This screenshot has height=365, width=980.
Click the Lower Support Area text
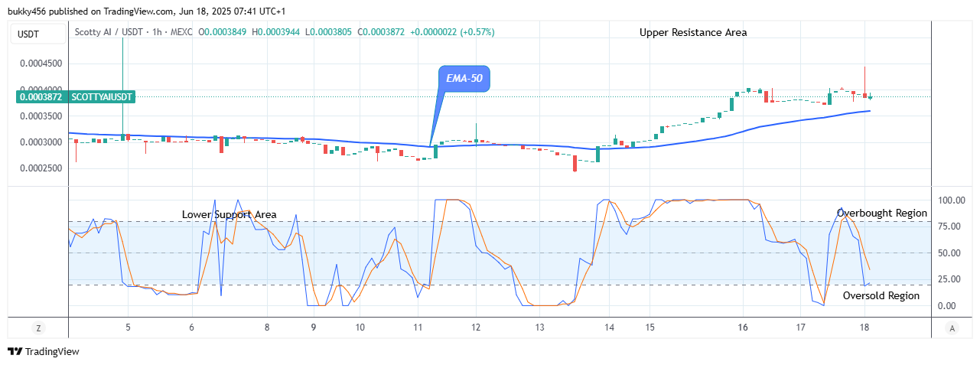230,214
